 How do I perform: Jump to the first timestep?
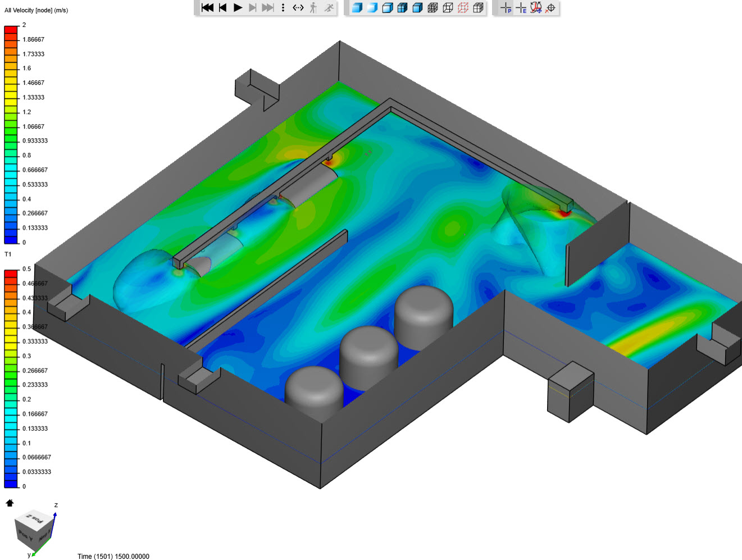207,8
